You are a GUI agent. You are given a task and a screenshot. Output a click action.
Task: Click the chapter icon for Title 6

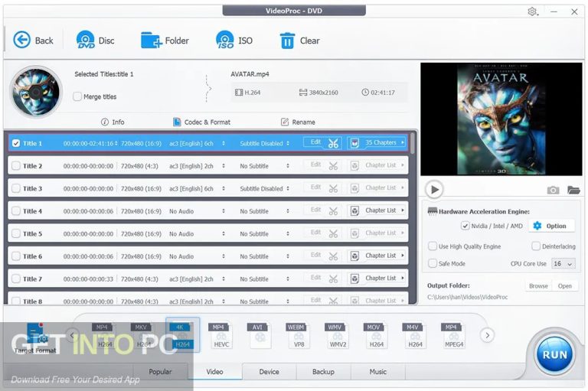tap(354, 256)
